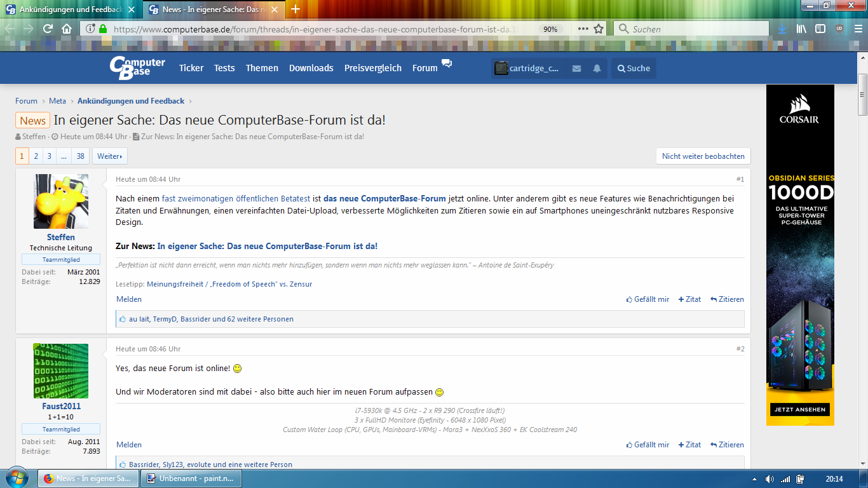Open a new browser tab
The height and width of the screenshot is (488, 868).
pyautogui.click(x=295, y=10)
